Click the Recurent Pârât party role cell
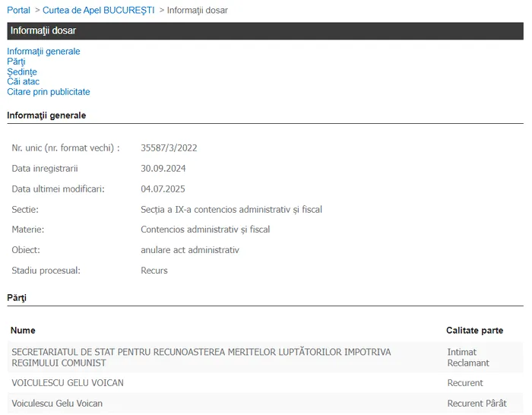This screenshot has width=532, height=415. click(477, 403)
